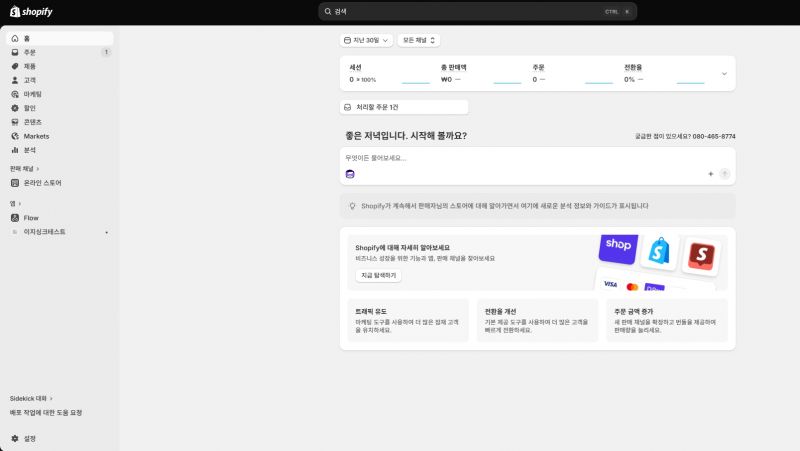Open Products (제품) via the tag icon
This screenshot has height=451, width=800.
[15, 66]
